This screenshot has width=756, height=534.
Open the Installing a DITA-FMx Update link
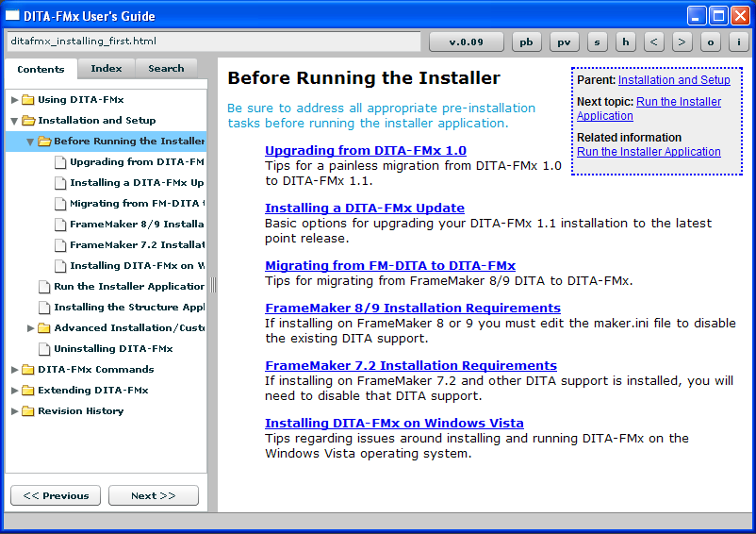click(x=365, y=208)
